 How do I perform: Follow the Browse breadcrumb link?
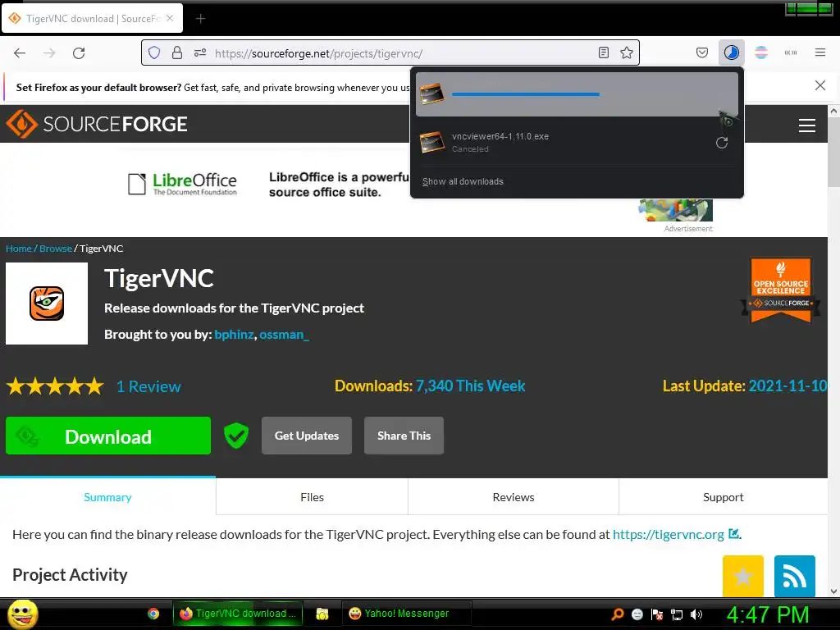tap(56, 249)
